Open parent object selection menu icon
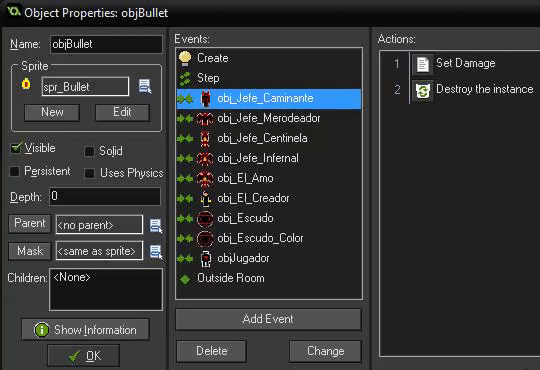Screen dimensions: 540x370 coord(156,226)
